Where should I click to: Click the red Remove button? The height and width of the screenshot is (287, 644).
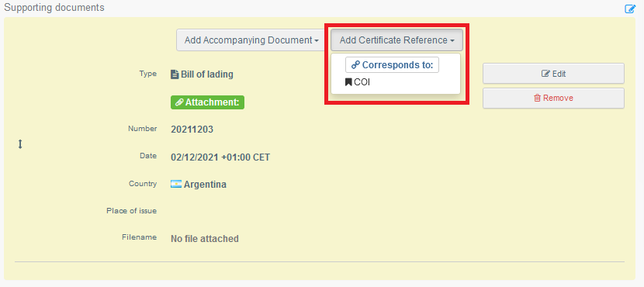tap(554, 99)
